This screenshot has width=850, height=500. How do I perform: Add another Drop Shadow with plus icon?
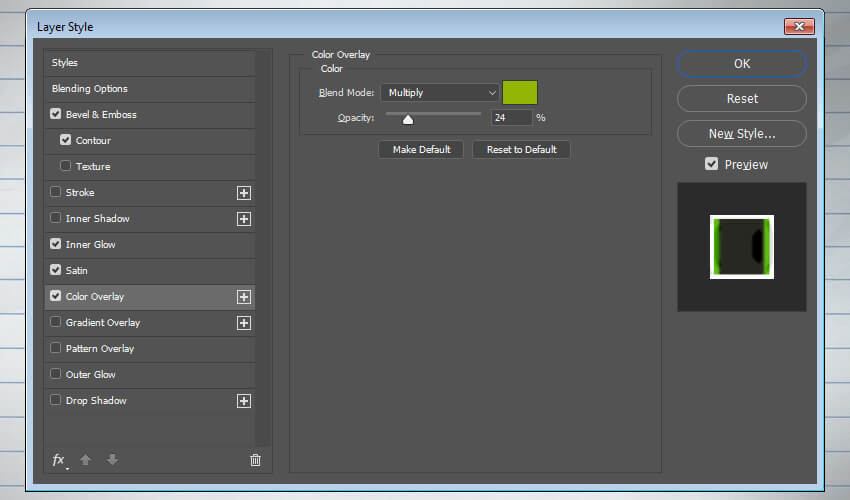[244, 401]
